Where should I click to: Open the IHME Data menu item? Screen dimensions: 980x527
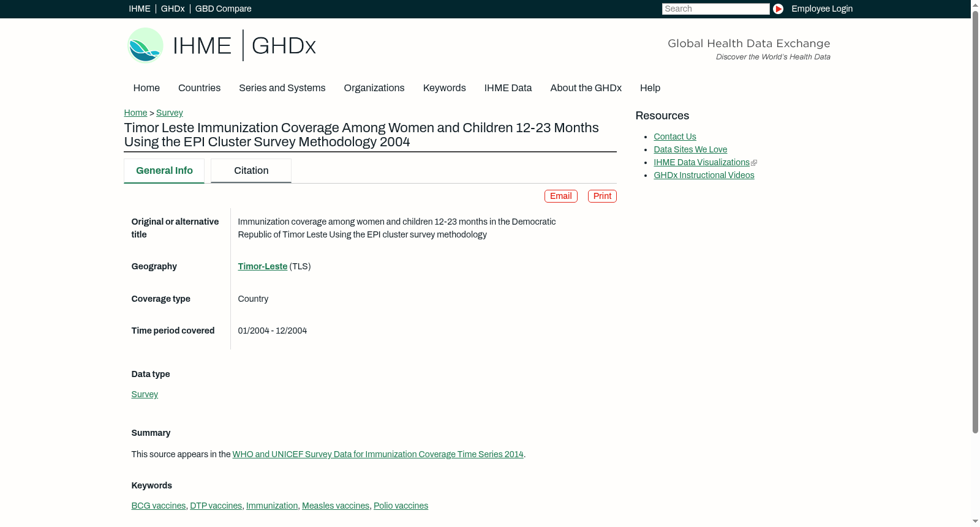pyautogui.click(x=508, y=88)
